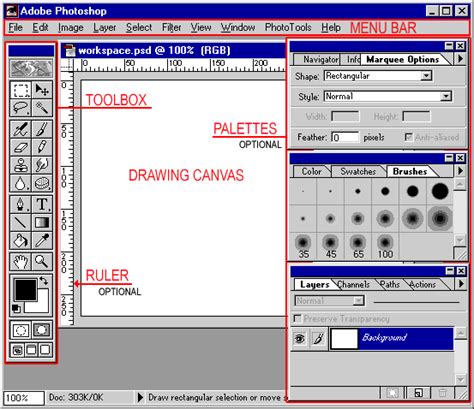Select the Hand tool

tap(21, 261)
